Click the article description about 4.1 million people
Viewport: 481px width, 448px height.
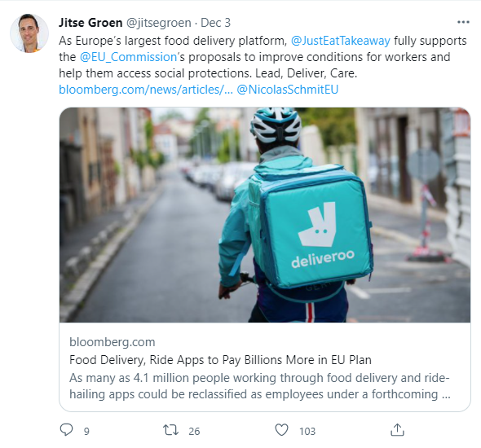(260, 386)
